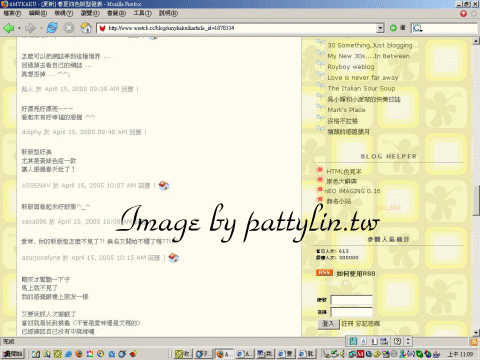Open the Google search engine selector
This screenshot has width=480, height=360.
pos(417,28)
